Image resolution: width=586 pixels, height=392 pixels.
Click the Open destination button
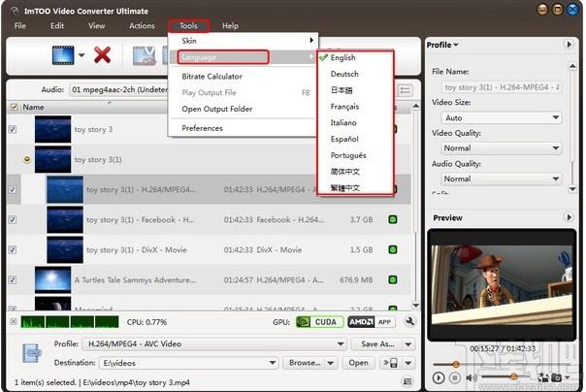click(358, 363)
